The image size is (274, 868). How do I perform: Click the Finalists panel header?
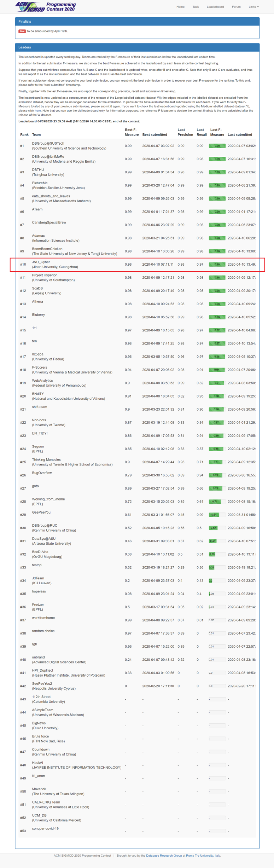tap(137, 22)
